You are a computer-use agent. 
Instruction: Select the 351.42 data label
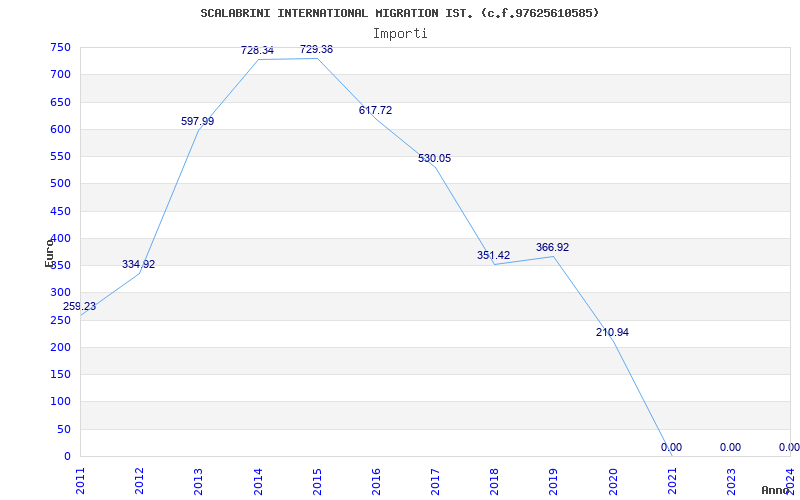[x=493, y=255]
